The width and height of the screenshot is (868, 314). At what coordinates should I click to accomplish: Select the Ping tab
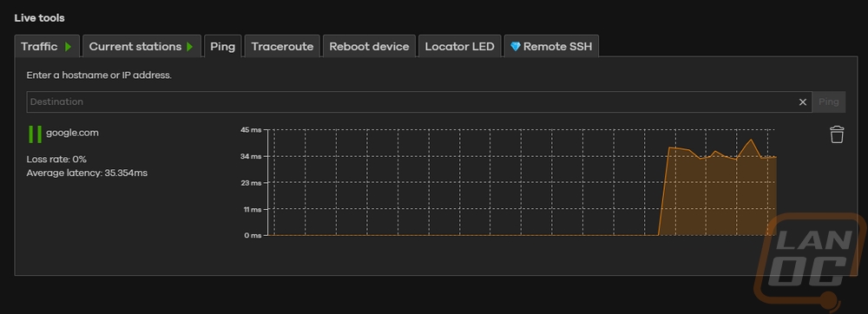tap(222, 47)
